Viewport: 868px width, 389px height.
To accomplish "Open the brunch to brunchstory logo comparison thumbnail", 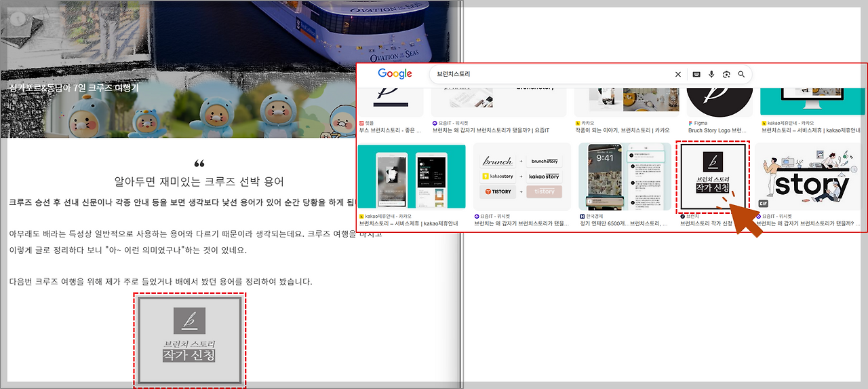I will pos(522,176).
